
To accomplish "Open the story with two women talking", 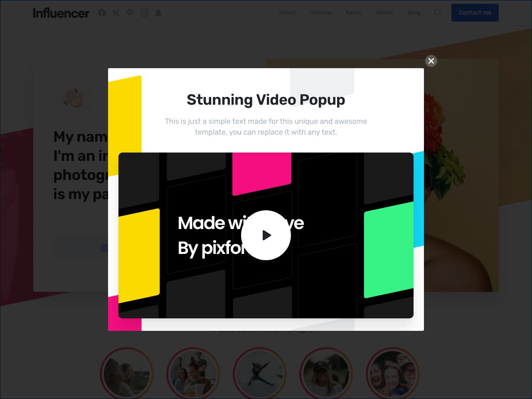I will pyautogui.click(x=127, y=374).
